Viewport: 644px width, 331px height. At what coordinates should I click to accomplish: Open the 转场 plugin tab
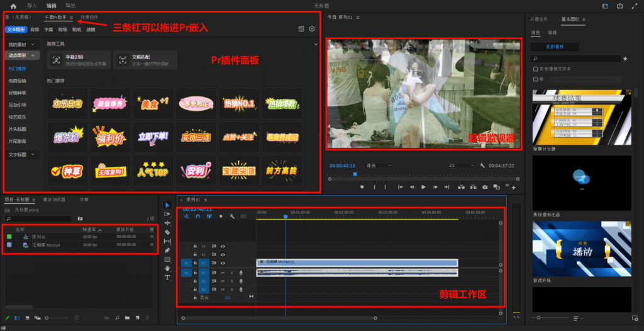(62, 30)
